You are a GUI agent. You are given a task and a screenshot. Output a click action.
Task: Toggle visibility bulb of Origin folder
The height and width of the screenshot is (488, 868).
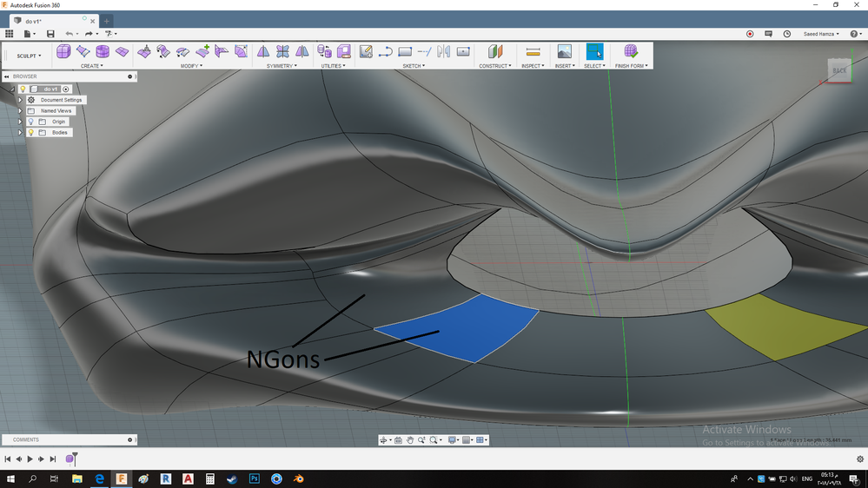click(x=31, y=122)
